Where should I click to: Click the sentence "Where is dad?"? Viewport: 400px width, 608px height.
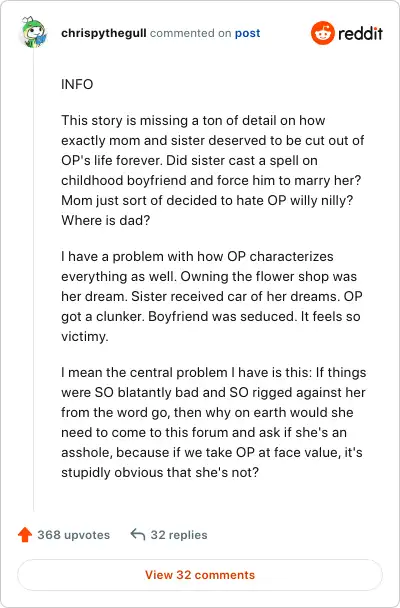point(105,220)
